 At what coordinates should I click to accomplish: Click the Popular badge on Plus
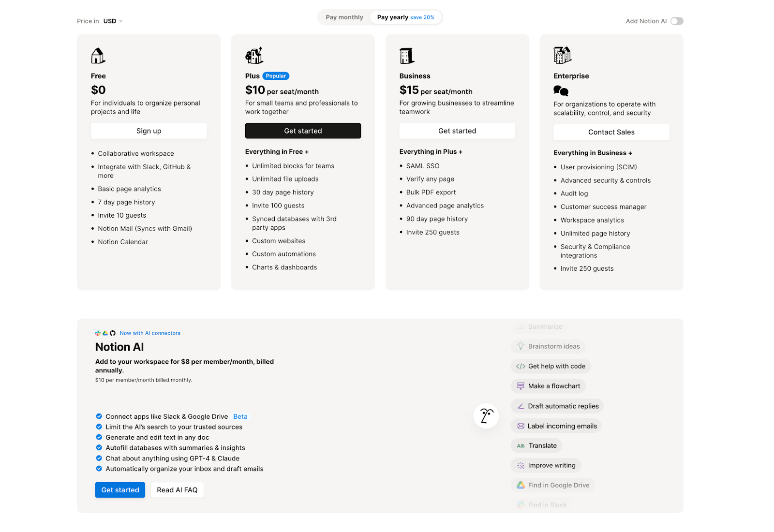point(276,76)
